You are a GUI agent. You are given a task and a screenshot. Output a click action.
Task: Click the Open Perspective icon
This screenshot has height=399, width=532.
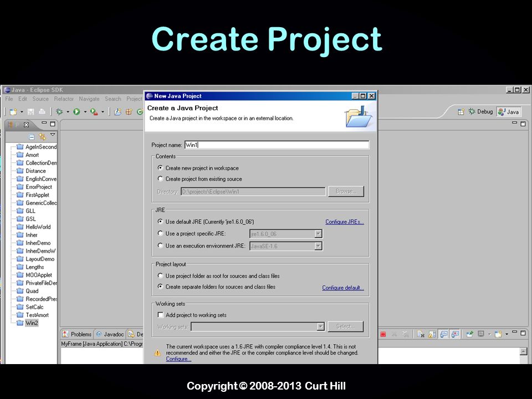[x=461, y=111]
